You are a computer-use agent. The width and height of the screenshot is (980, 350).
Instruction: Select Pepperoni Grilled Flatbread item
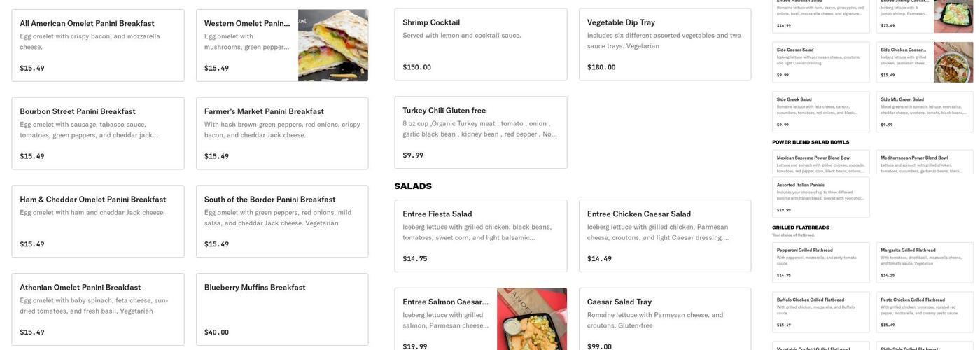(x=820, y=262)
